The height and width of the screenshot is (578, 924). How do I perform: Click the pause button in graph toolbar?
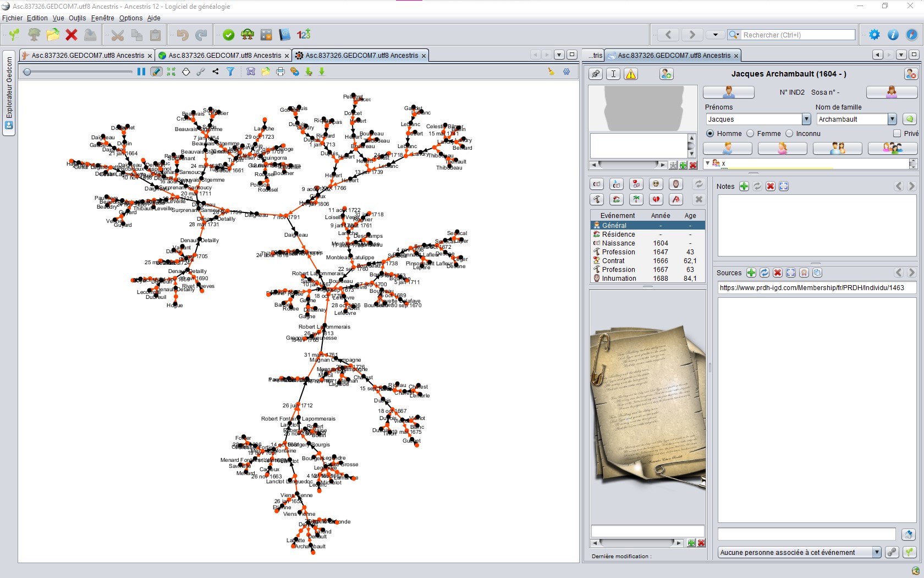[x=141, y=72]
